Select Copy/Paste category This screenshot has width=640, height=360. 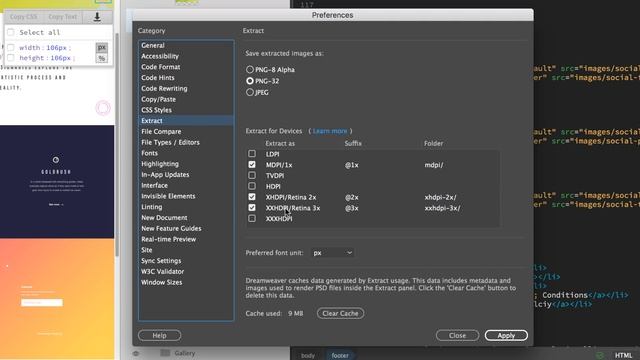186,99
